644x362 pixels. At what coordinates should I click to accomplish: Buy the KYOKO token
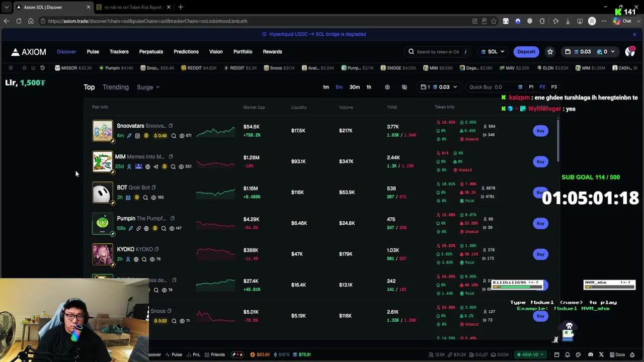pos(540,254)
